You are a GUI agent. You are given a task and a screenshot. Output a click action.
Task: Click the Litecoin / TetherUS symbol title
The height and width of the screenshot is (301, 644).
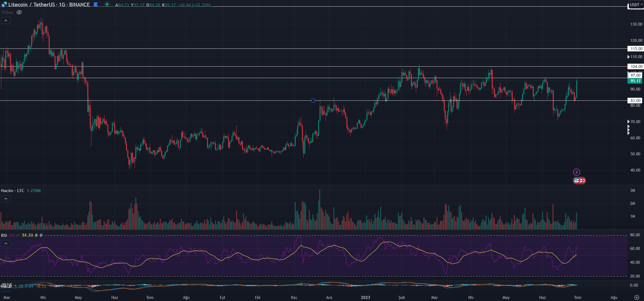pyautogui.click(x=49, y=5)
